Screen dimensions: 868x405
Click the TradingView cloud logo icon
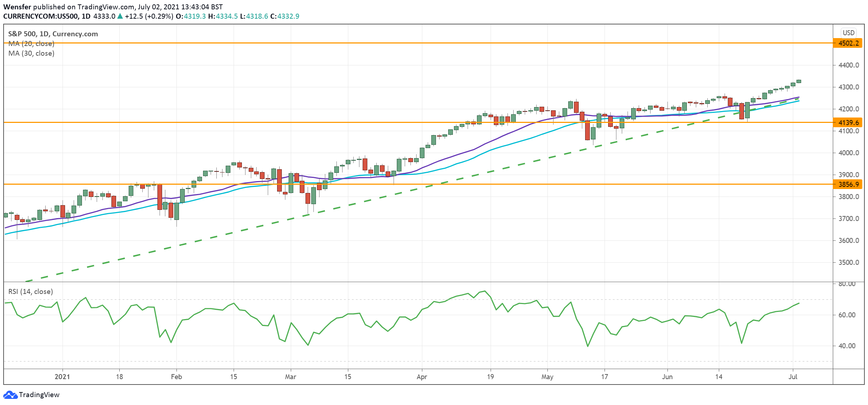(x=10, y=395)
